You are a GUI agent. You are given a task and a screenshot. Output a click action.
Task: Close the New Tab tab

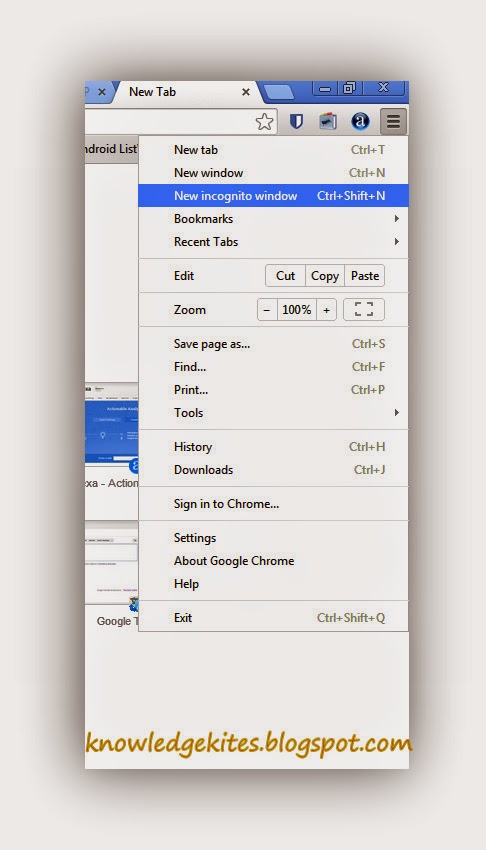click(x=245, y=92)
